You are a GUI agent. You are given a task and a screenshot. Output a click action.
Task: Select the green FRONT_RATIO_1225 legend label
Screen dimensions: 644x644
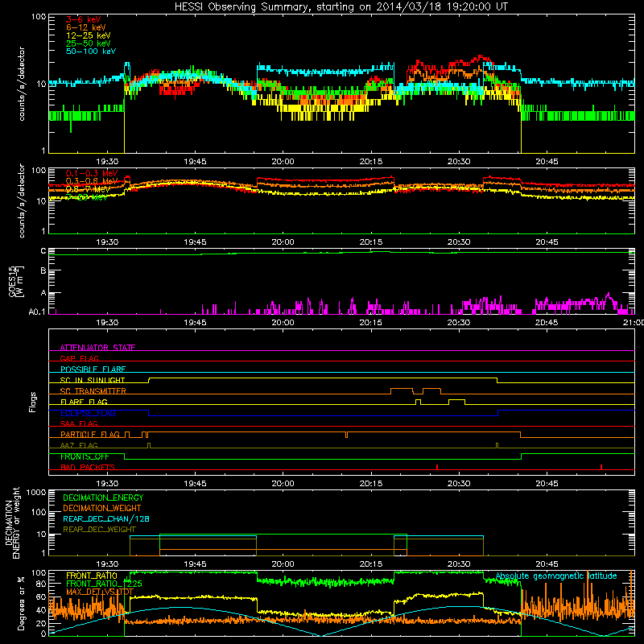click(104, 584)
